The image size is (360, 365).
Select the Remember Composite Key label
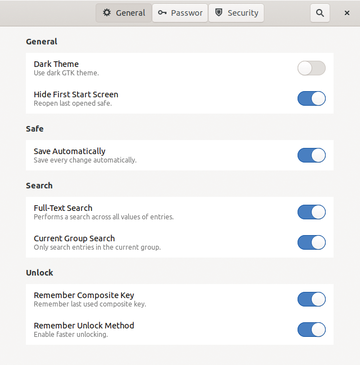point(84,295)
